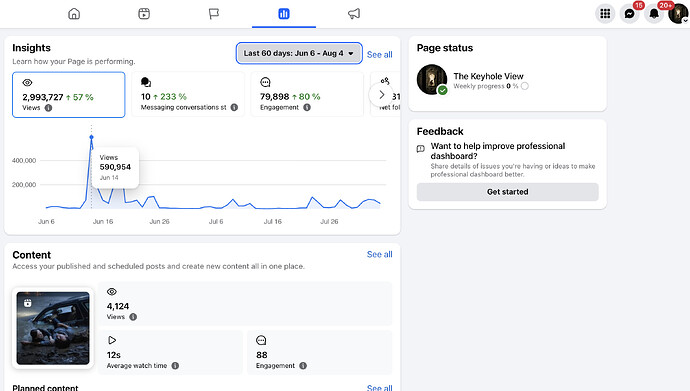The width and height of the screenshot is (690, 391).
Task: Click the green verified check badge
Action: coord(443,90)
